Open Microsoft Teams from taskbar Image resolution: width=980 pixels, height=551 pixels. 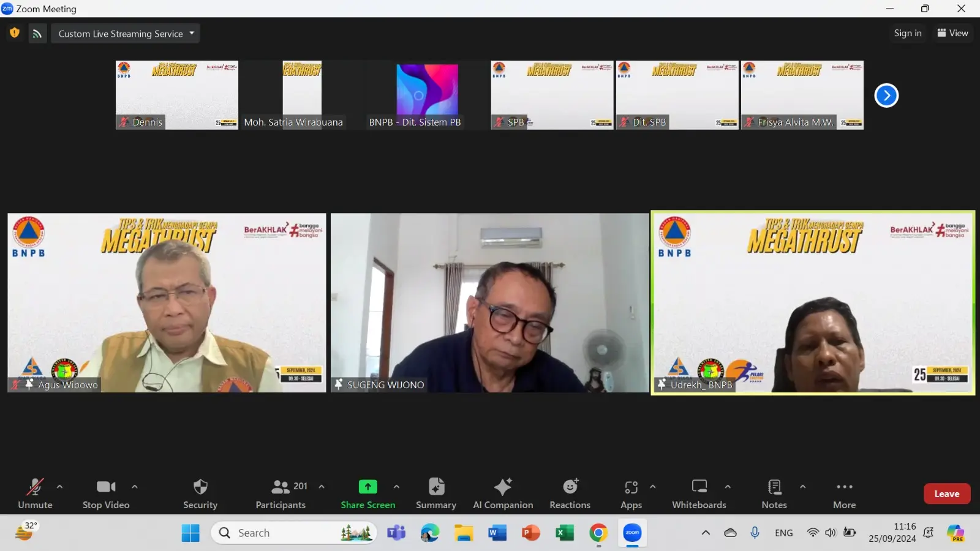coord(396,533)
